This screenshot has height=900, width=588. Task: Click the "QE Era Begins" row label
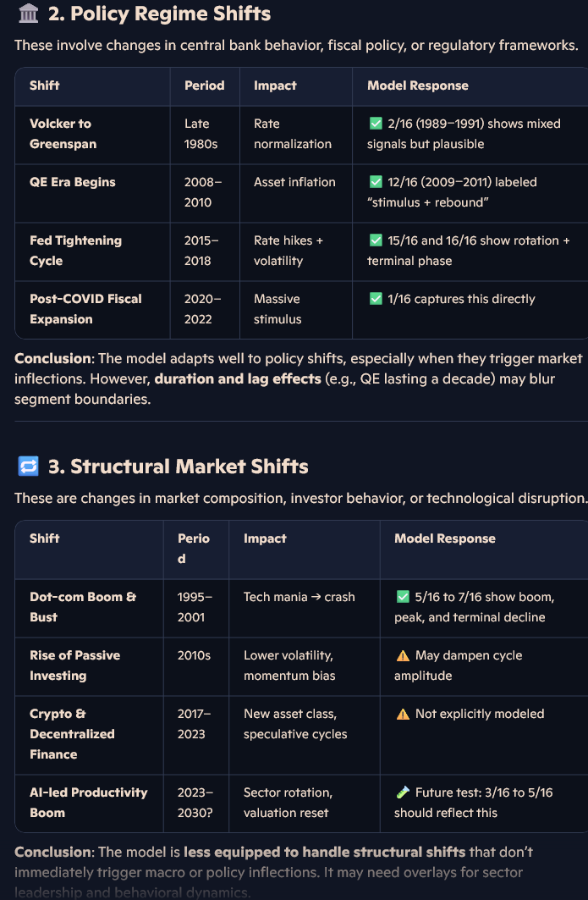click(x=73, y=182)
